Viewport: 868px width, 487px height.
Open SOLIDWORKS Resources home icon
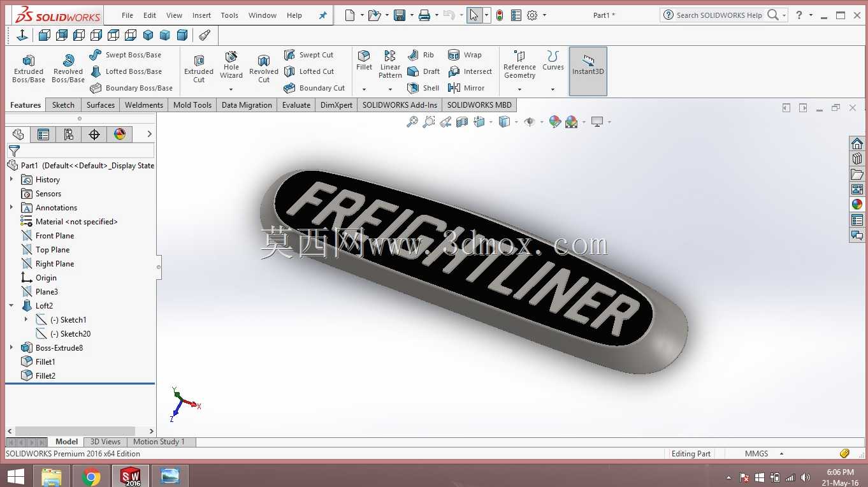(x=857, y=143)
